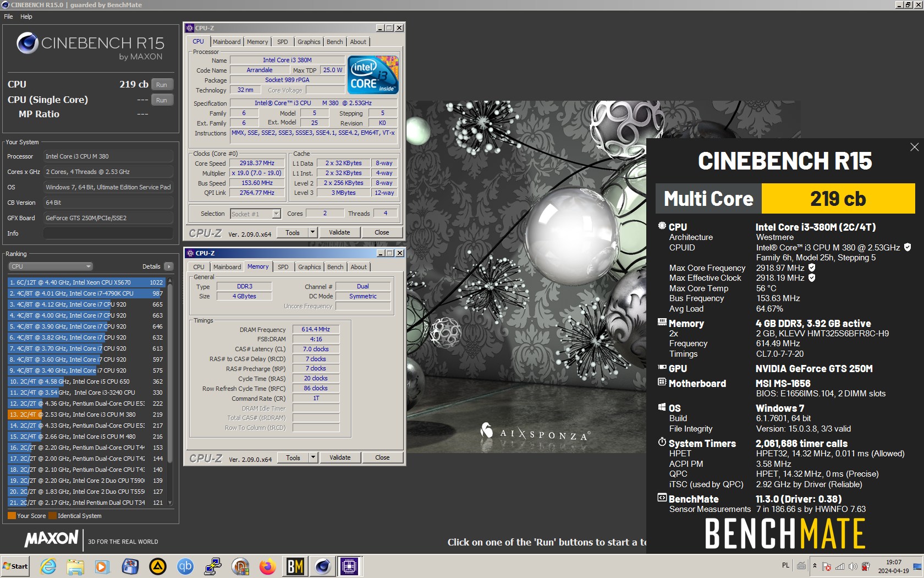This screenshot has height=578, width=924.
Task: Open Memory tab in upper CPU-Z window
Action: (x=257, y=42)
